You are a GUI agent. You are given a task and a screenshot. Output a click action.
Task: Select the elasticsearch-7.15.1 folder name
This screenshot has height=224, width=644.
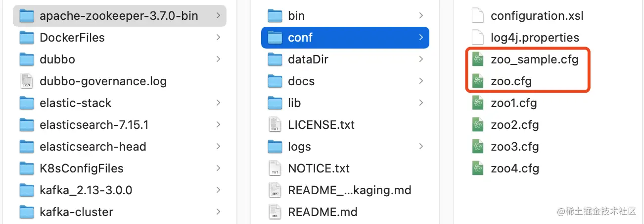pyautogui.click(x=94, y=125)
